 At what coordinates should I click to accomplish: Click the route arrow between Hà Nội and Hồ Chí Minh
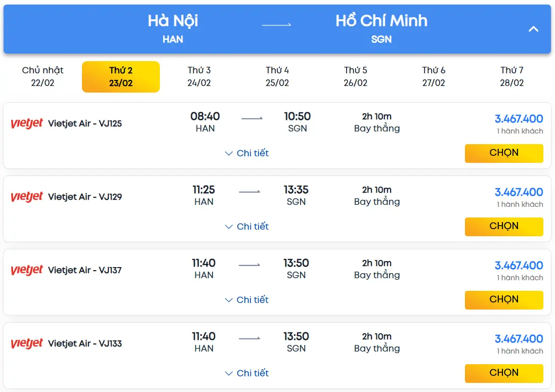(x=276, y=24)
